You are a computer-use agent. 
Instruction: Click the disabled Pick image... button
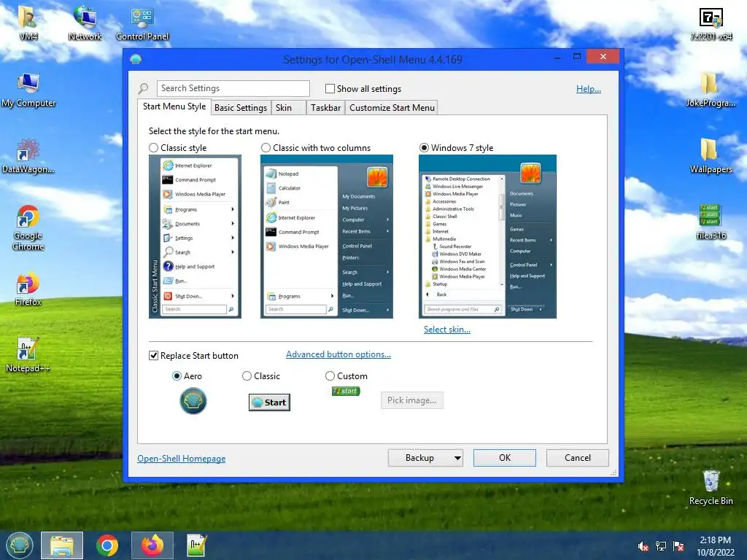click(x=411, y=400)
